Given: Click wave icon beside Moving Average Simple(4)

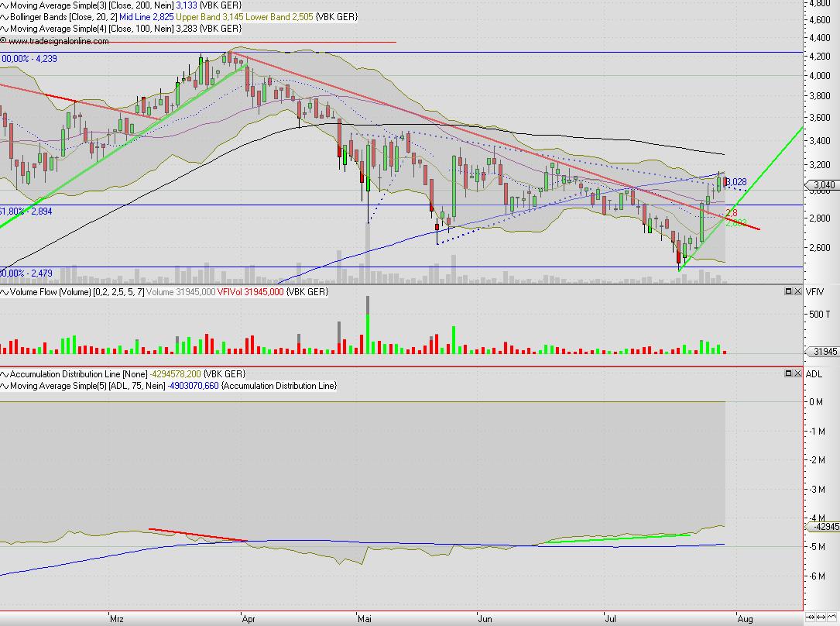Looking at the screenshot, I should [x=5, y=29].
